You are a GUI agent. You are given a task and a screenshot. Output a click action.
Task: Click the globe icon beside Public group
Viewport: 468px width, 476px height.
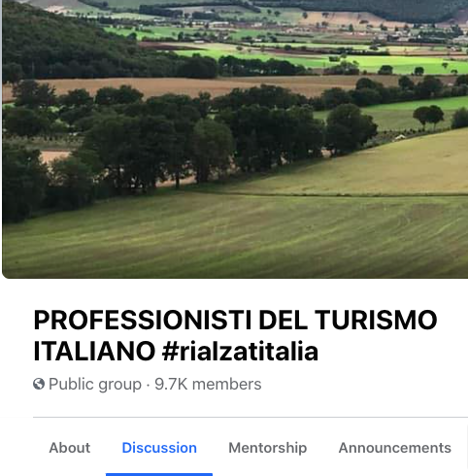click(x=39, y=384)
